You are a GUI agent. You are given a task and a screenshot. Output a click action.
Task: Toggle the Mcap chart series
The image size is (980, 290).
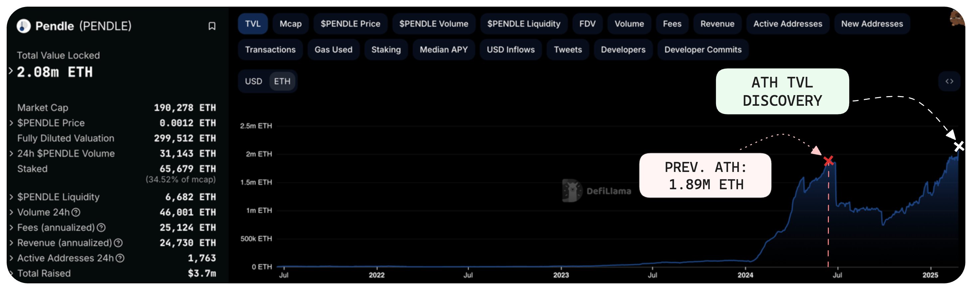[x=290, y=24]
